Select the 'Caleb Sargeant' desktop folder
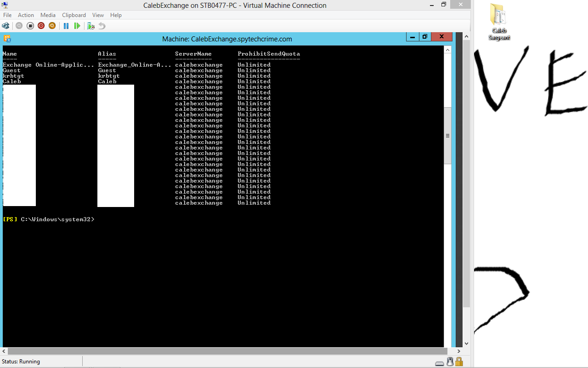This screenshot has height=368, width=588. [499, 22]
